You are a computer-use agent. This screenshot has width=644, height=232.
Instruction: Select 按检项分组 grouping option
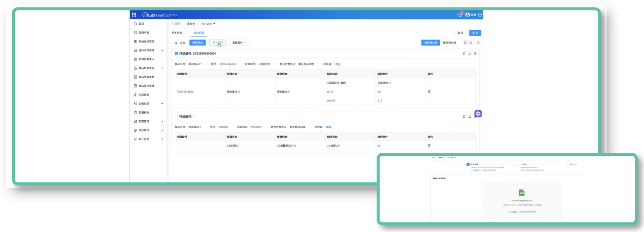click(449, 43)
